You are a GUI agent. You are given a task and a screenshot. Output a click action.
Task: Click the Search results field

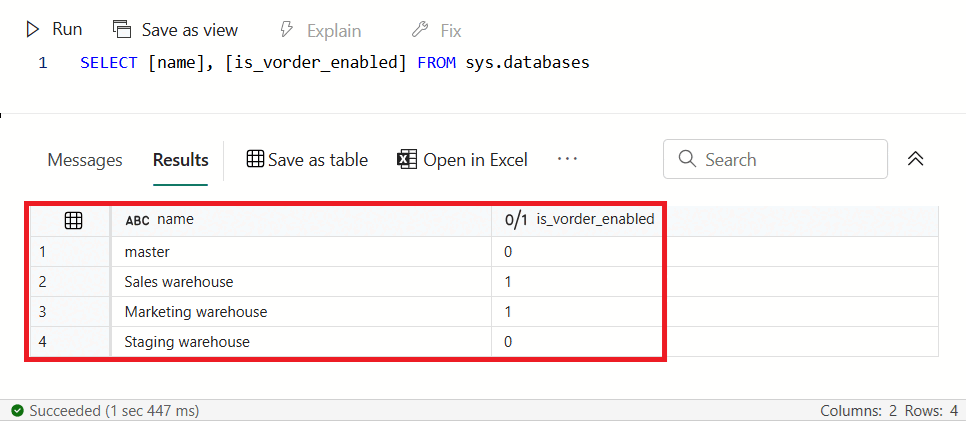click(x=775, y=159)
